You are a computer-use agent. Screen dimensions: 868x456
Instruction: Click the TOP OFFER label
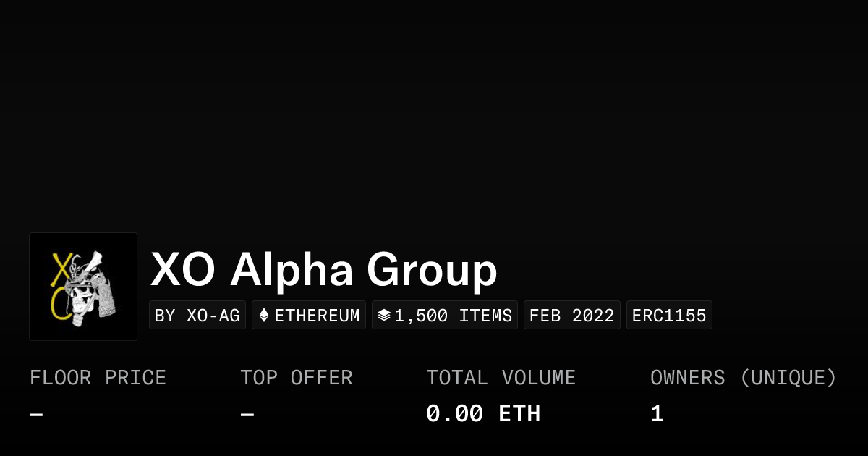click(296, 378)
